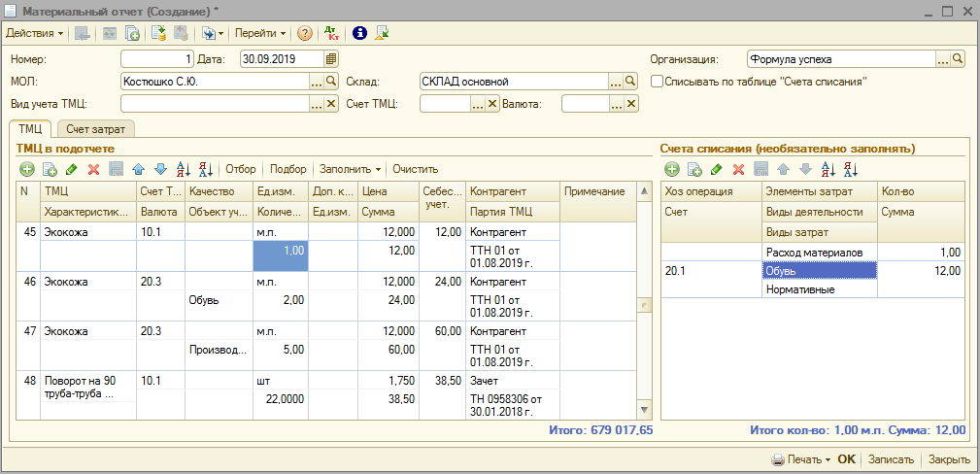Enable Списывать по таблице "Счета списания" checkbox

(658, 82)
